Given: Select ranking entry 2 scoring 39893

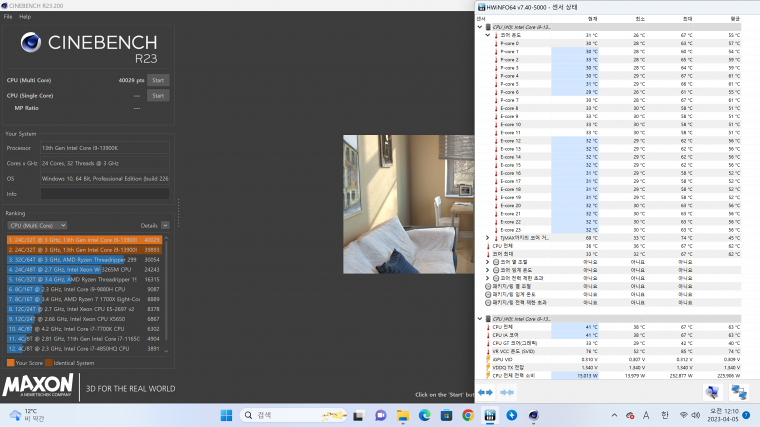Looking at the screenshot, I should (84, 250).
